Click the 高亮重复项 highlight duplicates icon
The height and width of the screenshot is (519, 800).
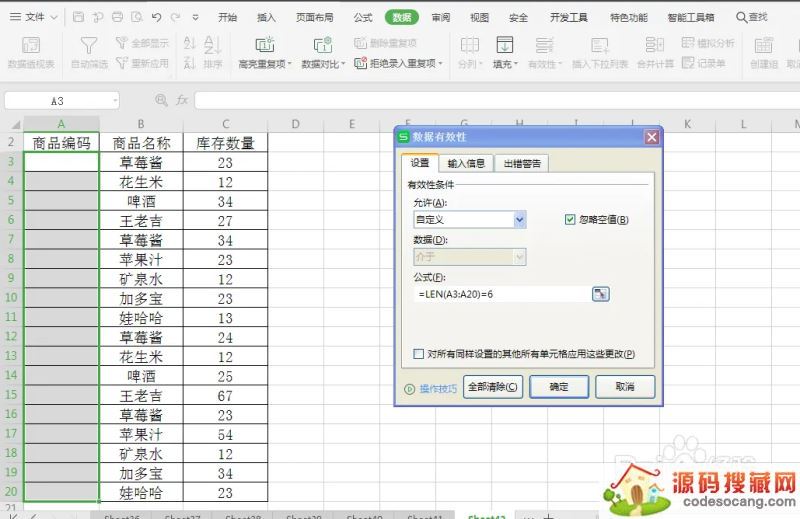click(x=264, y=45)
